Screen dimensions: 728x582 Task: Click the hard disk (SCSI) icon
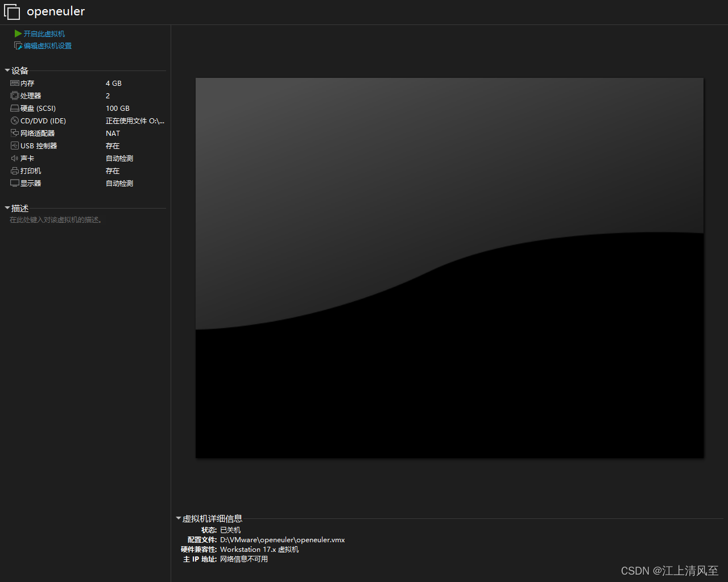pos(15,109)
